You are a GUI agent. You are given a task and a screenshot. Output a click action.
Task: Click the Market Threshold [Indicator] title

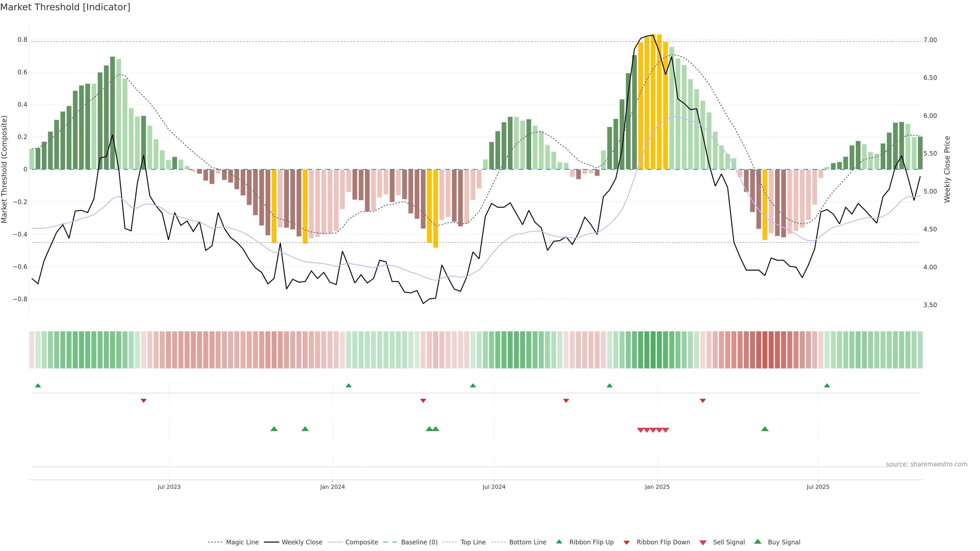[65, 7]
